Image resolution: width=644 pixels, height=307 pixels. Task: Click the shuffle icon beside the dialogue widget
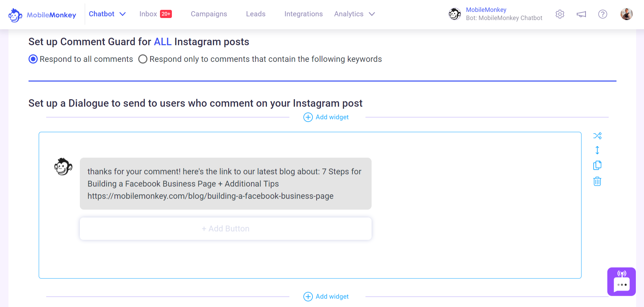[597, 135]
